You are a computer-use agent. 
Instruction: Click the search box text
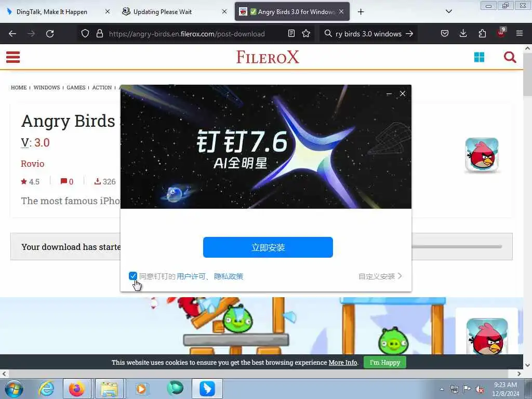pos(368,34)
